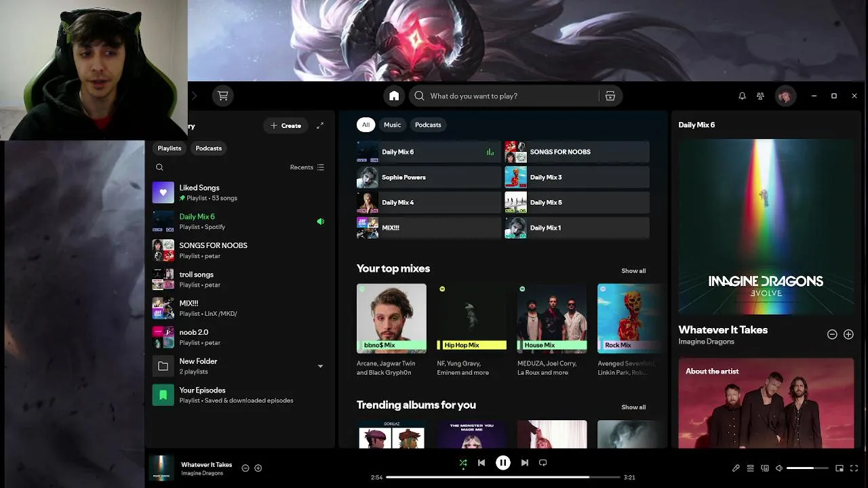Open SONGS FOR NOOBS shortcut card
868x488 pixels.
pos(577,152)
